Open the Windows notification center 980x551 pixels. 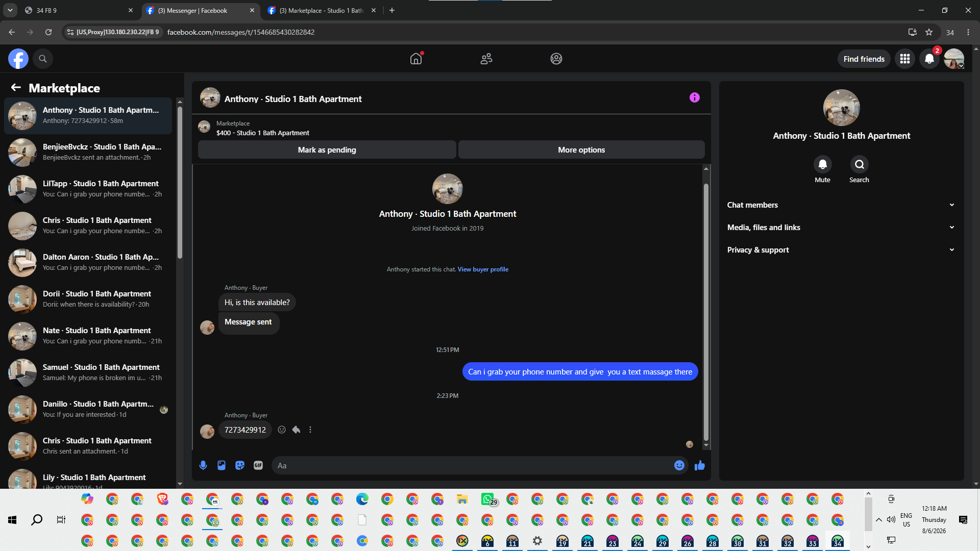[963, 520]
